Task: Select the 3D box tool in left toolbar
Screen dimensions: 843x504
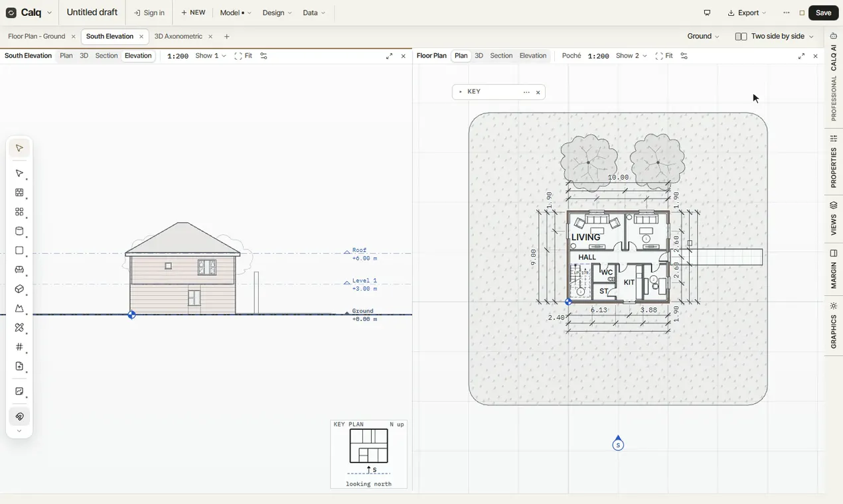Action: [19, 289]
